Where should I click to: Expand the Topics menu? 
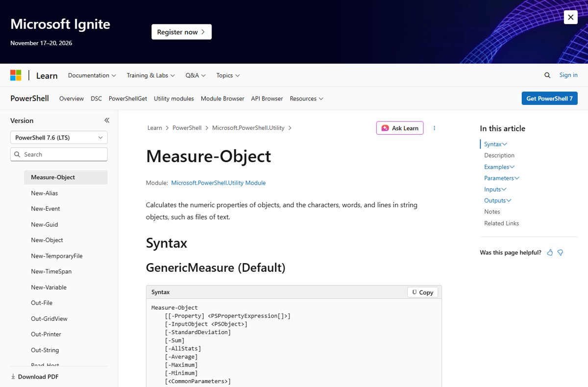[228, 75]
